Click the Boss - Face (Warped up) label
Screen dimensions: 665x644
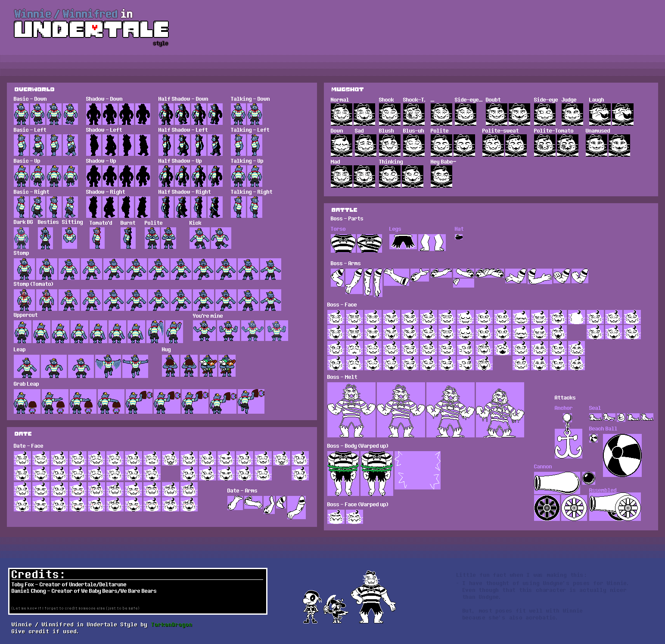357,505
